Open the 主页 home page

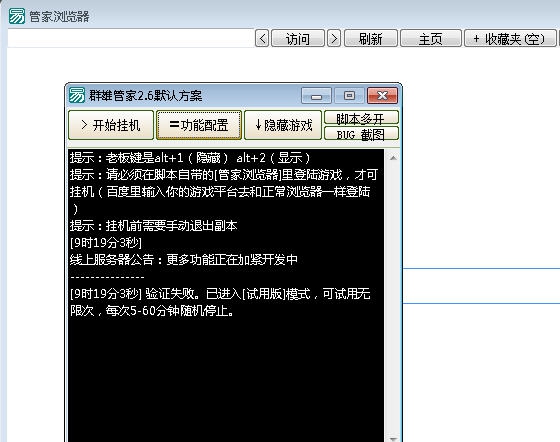coord(431,38)
